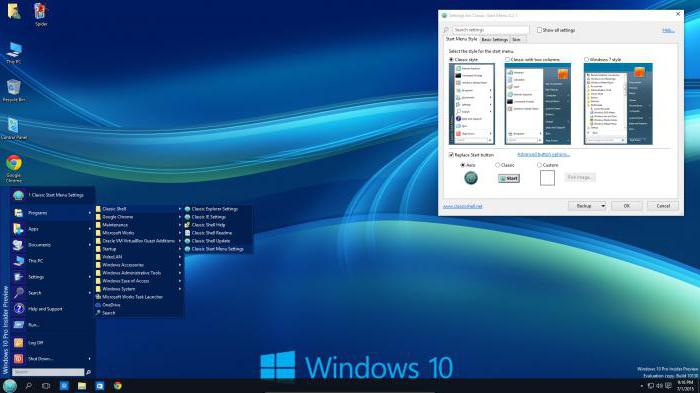This screenshot has height=393, width=700.
Task: Open This PC desktop icon
Action: (x=14, y=53)
